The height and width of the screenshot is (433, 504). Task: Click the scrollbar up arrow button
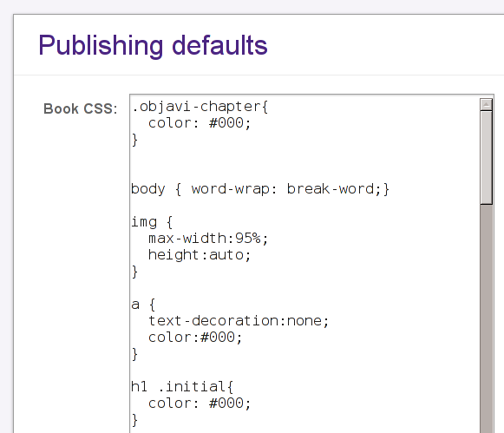pyautogui.click(x=486, y=104)
